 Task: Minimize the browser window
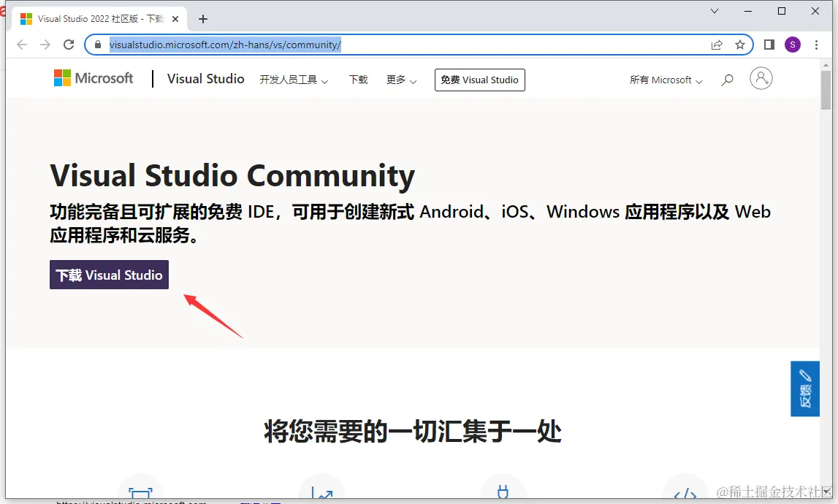click(748, 11)
